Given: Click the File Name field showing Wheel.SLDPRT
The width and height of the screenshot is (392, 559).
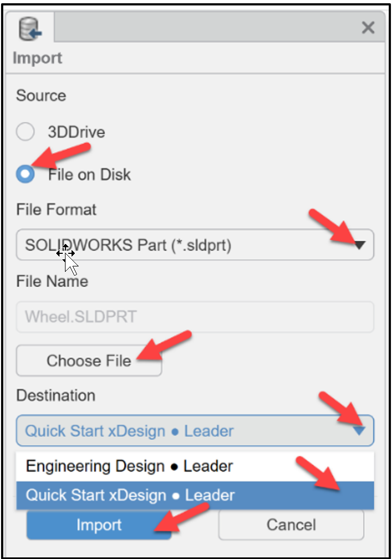Looking at the screenshot, I should pos(194,316).
